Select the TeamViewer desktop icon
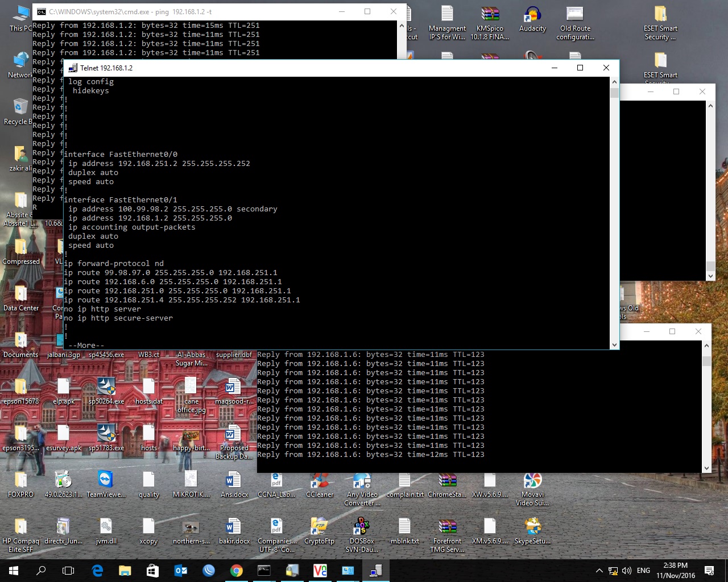 (106, 484)
